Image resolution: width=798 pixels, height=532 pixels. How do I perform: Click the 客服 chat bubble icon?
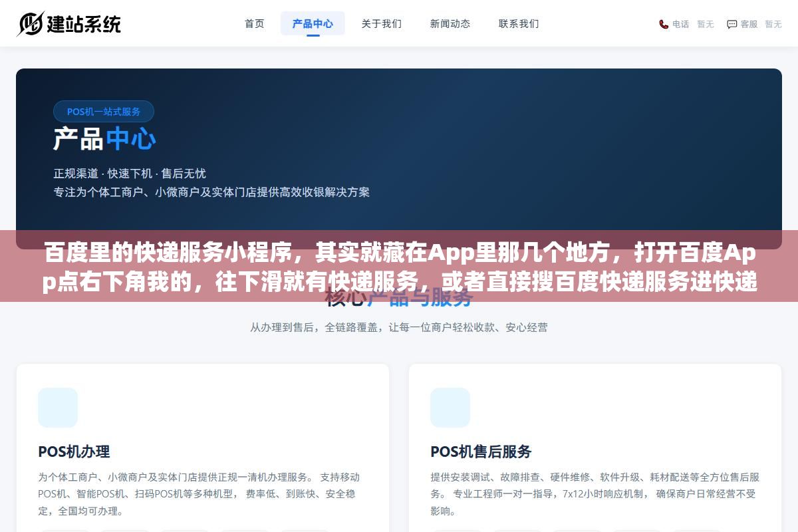732,24
